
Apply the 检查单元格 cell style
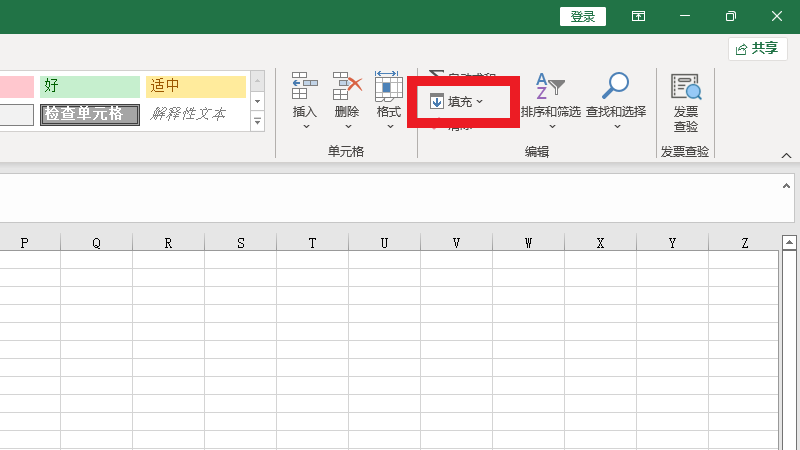(90, 114)
